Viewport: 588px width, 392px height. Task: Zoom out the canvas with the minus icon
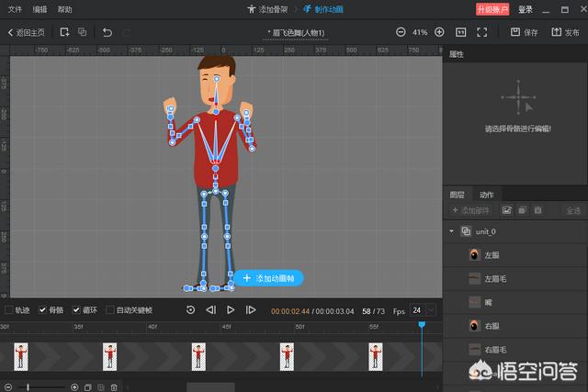click(x=401, y=32)
